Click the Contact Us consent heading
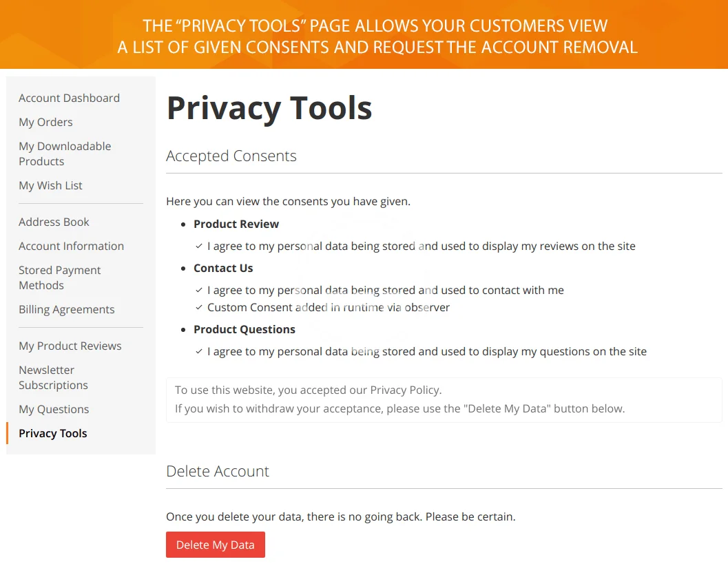 [223, 268]
